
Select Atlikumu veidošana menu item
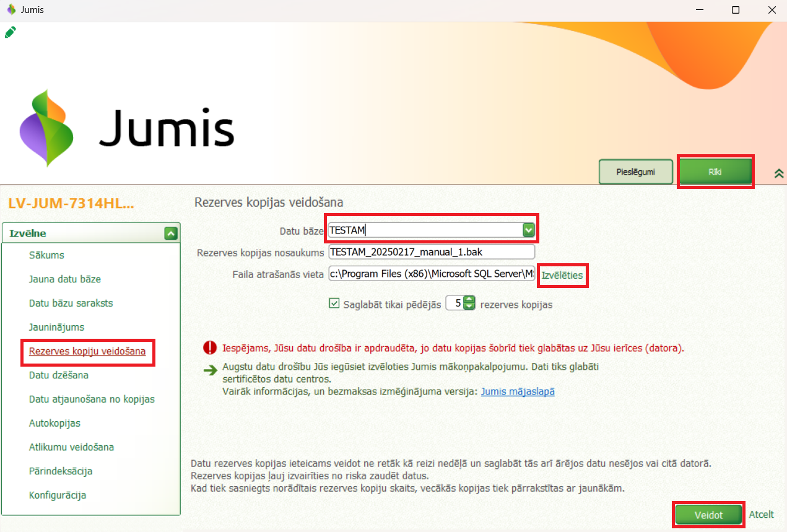(71, 447)
